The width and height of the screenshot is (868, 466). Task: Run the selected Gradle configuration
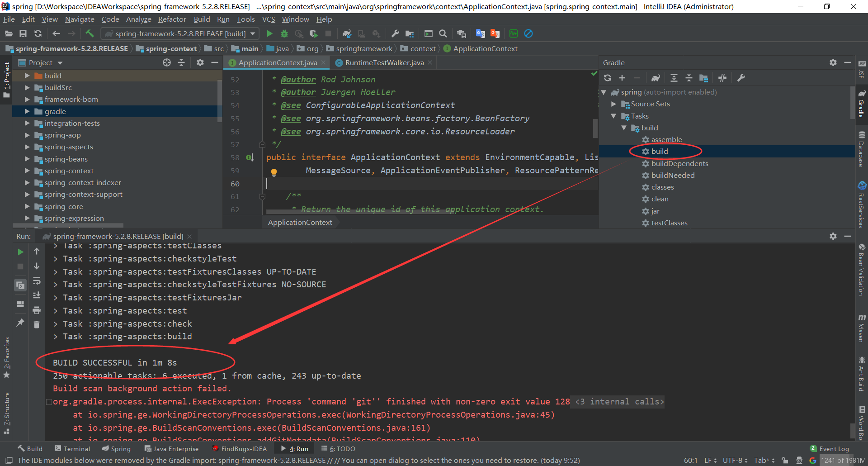click(x=269, y=33)
